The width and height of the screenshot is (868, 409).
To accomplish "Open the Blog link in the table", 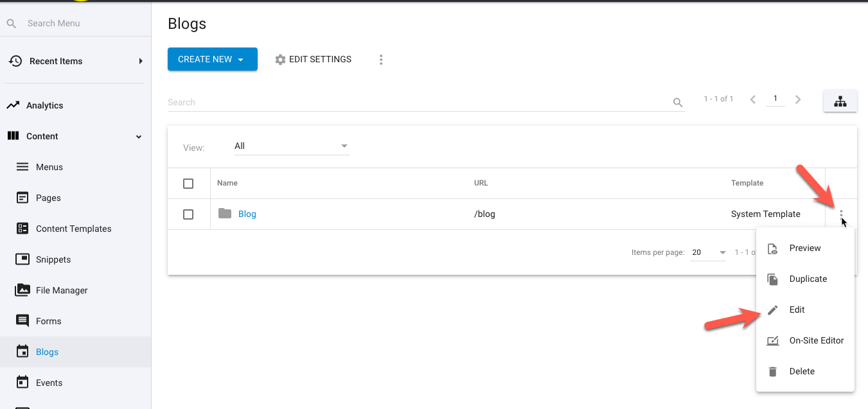I will (x=247, y=214).
